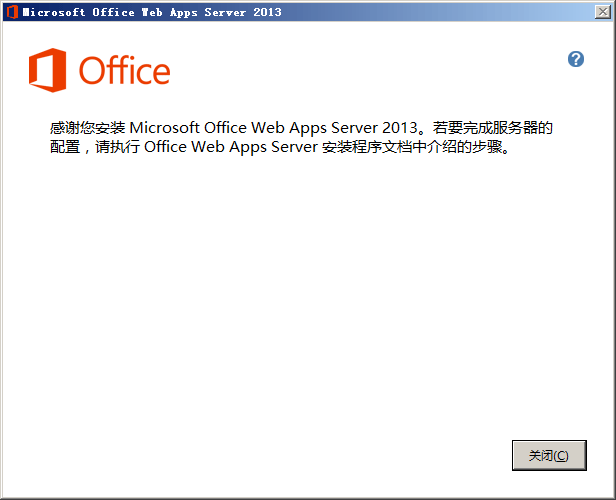
Task: Click "感谢您安装" at message start
Action: click(87, 128)
